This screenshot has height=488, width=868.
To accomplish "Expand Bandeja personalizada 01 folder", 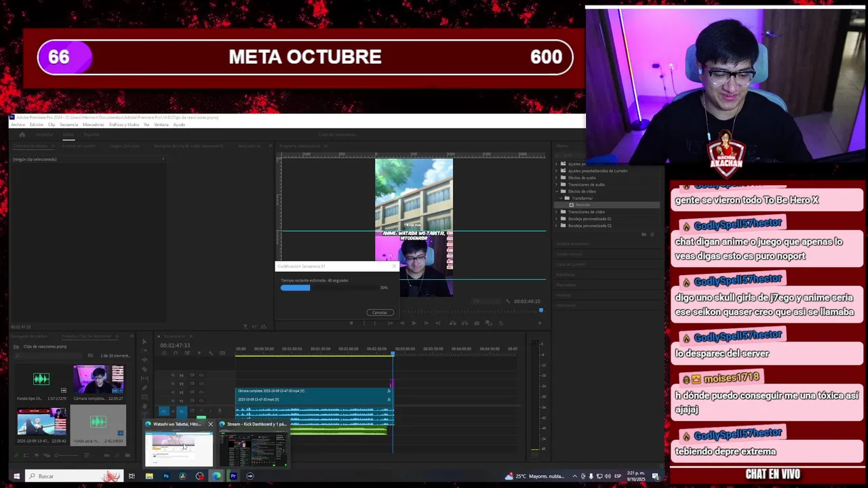I will [556, 219].
